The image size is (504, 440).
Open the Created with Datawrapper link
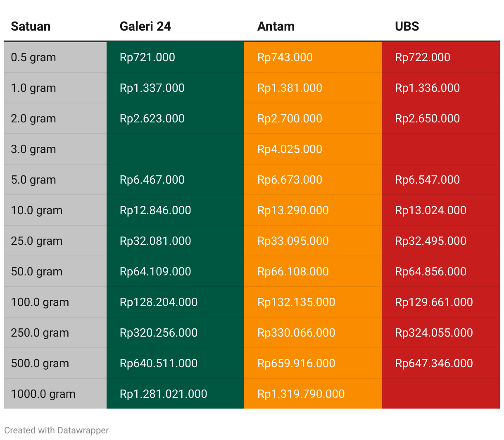[x=57, y=430]
